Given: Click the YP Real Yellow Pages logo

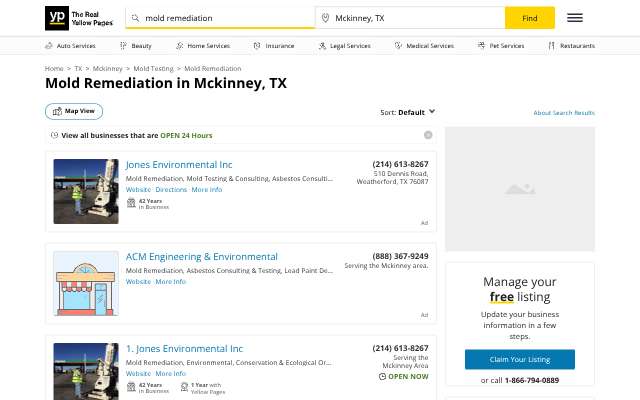Looking at the screenshot, I should [x=79, y=18].
